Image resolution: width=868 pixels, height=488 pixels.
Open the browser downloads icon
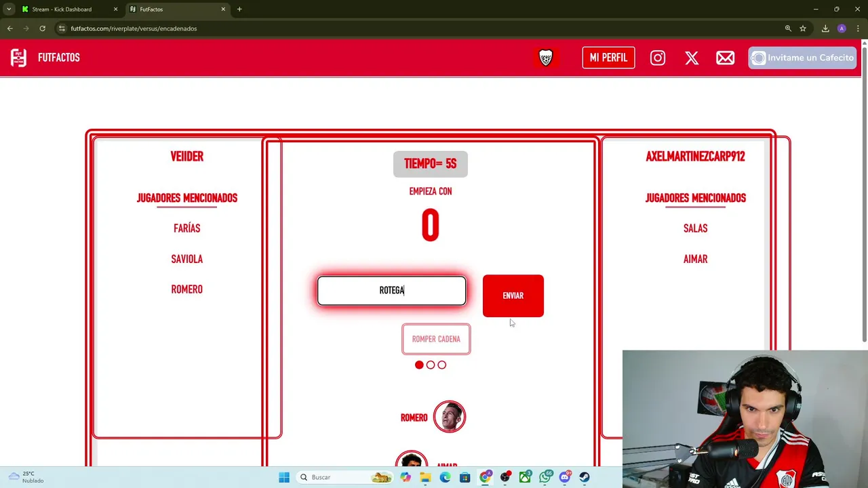pyautogui.click(x=825, y=28)
